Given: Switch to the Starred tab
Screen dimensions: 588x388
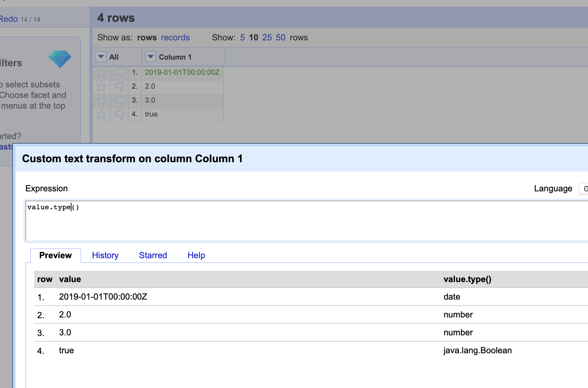Looking at the screenshot, I should 153,255.
